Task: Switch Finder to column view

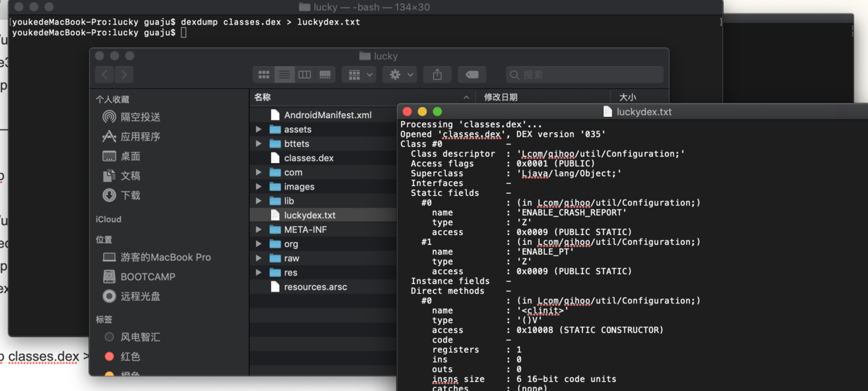Action: [x=304, y=75]
